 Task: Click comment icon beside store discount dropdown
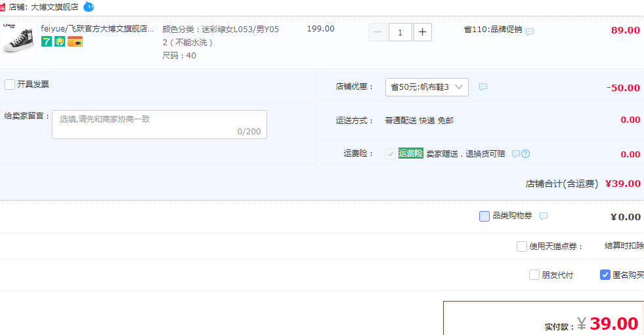click(x=483, y=87)
